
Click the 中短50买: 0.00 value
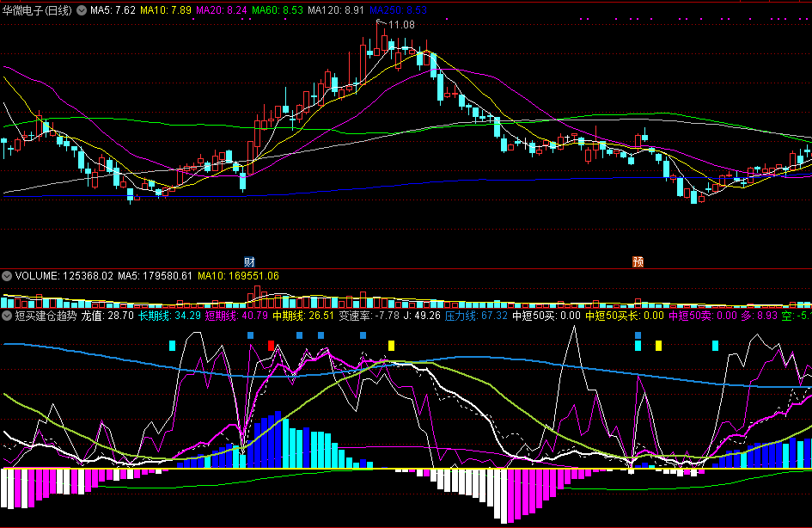[546, 316]
